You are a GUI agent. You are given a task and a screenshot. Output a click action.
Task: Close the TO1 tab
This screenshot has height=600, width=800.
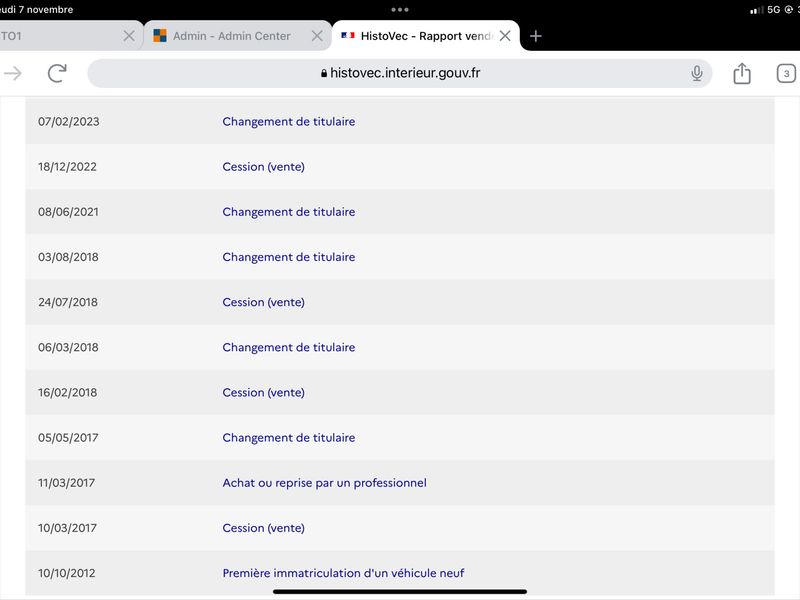coord(129,36)
